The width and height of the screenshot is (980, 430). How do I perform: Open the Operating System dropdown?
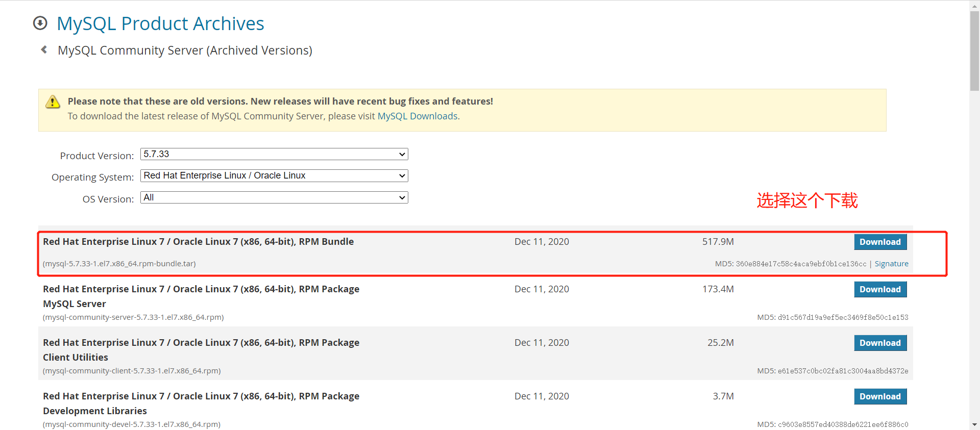tap(274, 175)
